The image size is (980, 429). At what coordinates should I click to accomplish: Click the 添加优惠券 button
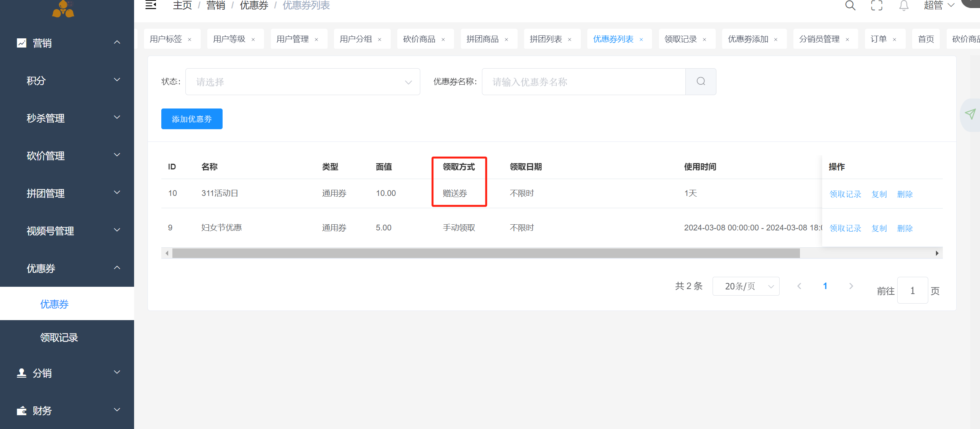coord(192,119)
